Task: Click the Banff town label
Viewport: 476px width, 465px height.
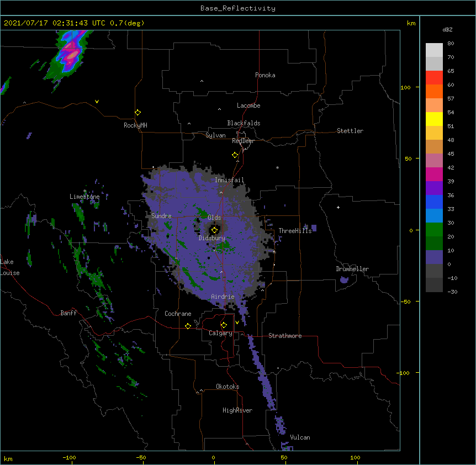Action: (68, 313)
